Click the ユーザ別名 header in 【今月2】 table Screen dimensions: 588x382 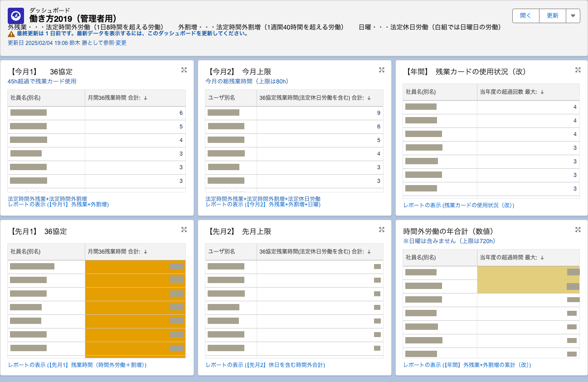coord(222,98)
